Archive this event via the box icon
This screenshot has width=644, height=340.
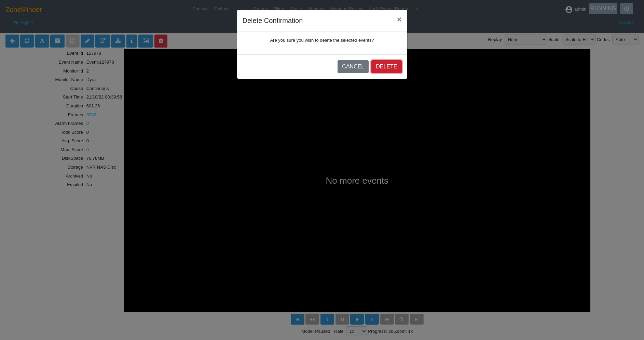pyautogui.click(x=57, y=41)
